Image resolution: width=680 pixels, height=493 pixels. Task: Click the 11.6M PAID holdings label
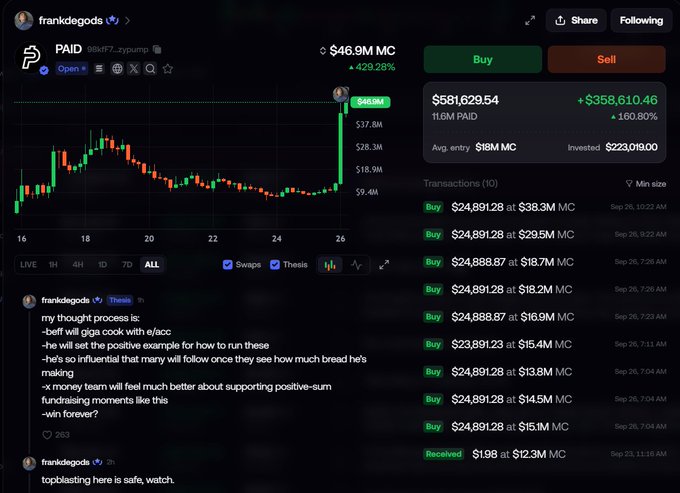tap(454, 117)
